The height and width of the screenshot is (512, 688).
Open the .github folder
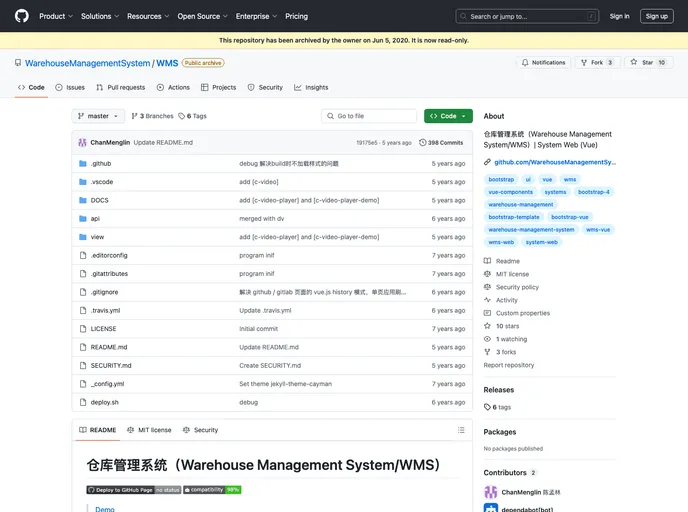101,163
